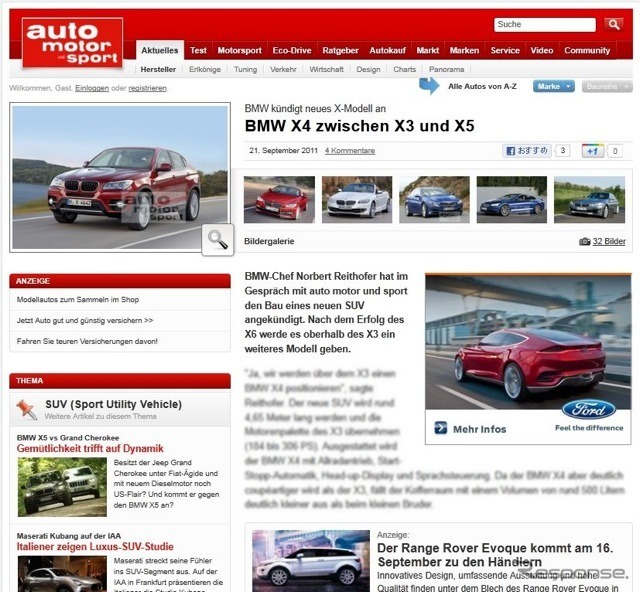This screenshot has height=592, width=640.
Task: Click Fahren Sie teuren Versicherungen davon
Action: point(87,341)
